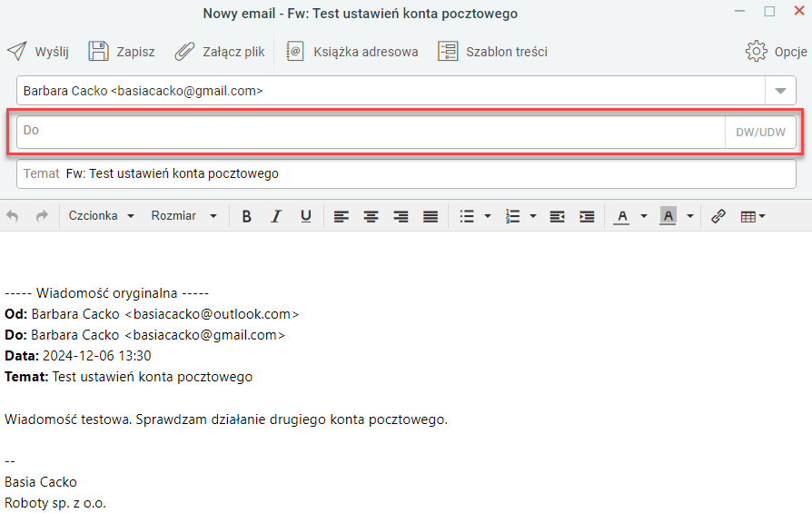This screenshot has width=812, height=513.
Task: Click the paper plane send icon
Action: click(x=16, y=51)
